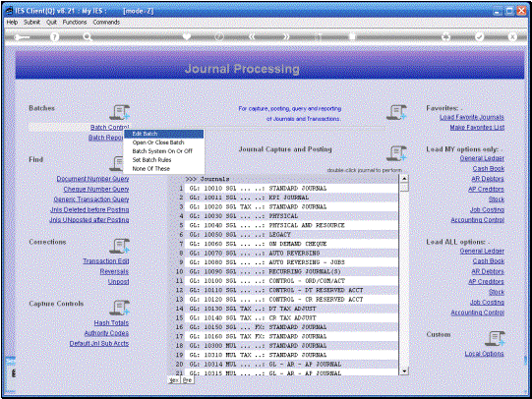
Task: Open the Hash Totals link
Action: tap(111, 322)
